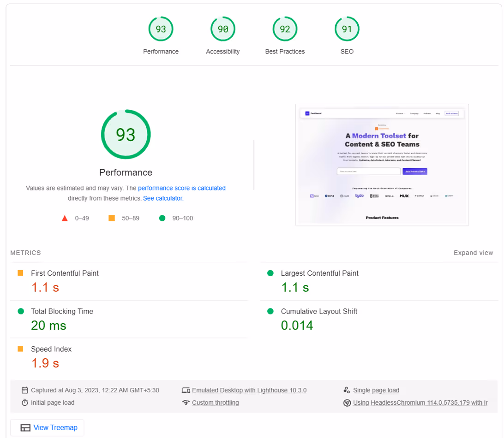Click the Speed Index metric label
The width and height of the screenshot is (504, 438).
51,349
